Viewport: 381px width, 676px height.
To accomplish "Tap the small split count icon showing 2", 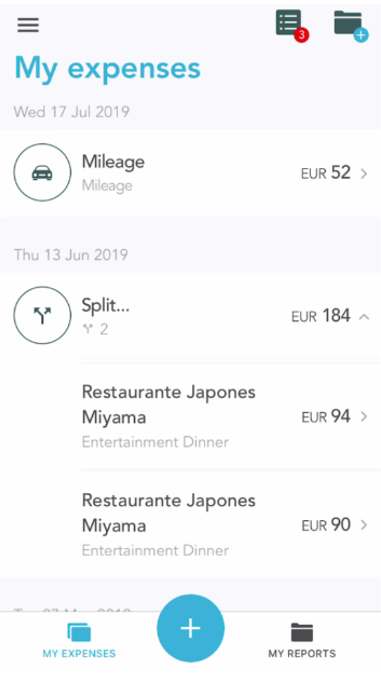I will pyautogui.click(x=88, y=330).
